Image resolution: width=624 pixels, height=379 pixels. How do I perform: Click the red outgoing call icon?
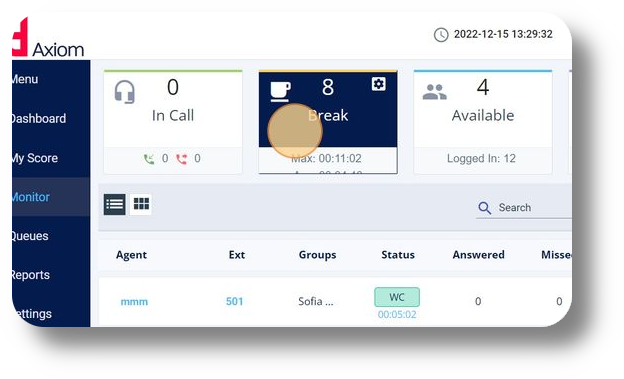[181, 159]
